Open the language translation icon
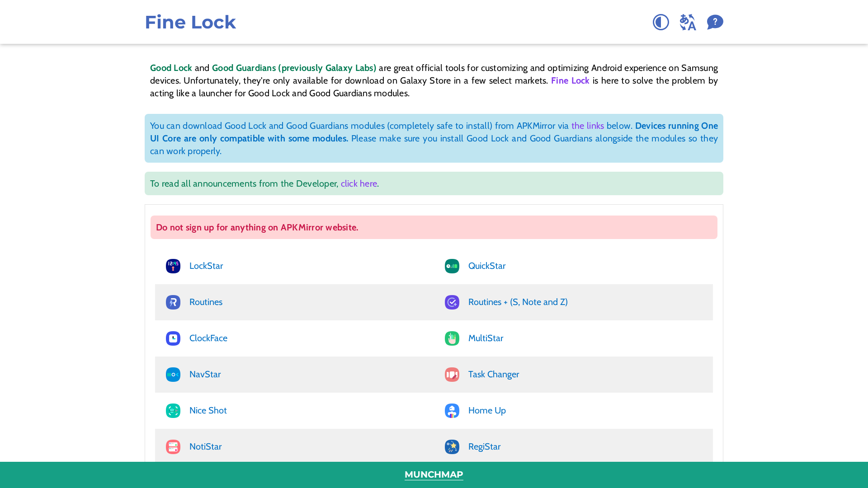The height and width of the screenshot is (488, 868). click(x=688, y=22)
